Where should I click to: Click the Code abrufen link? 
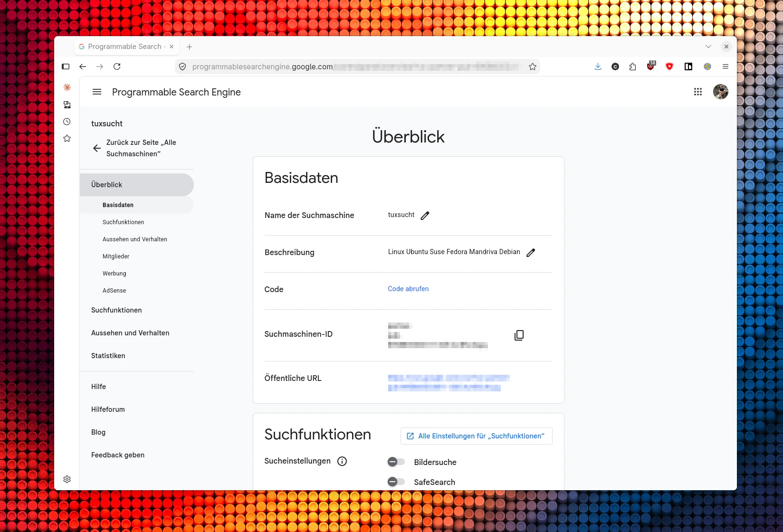[408, 289]
